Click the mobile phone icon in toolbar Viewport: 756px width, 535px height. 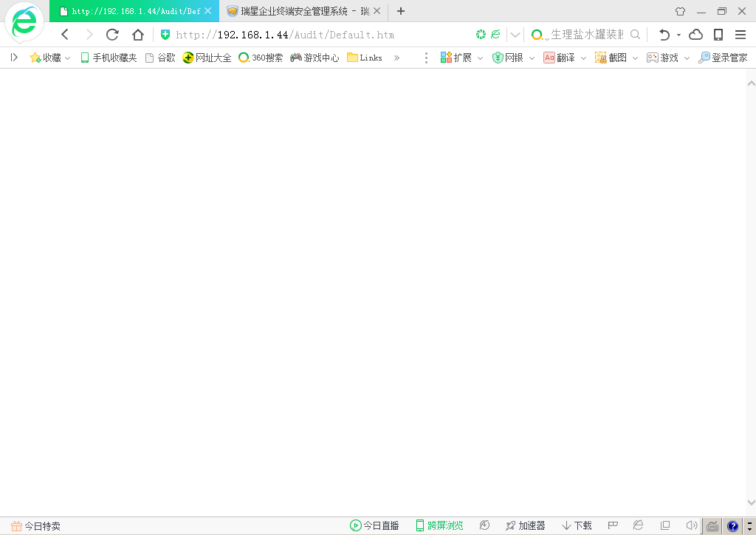(x=718, y=34)
